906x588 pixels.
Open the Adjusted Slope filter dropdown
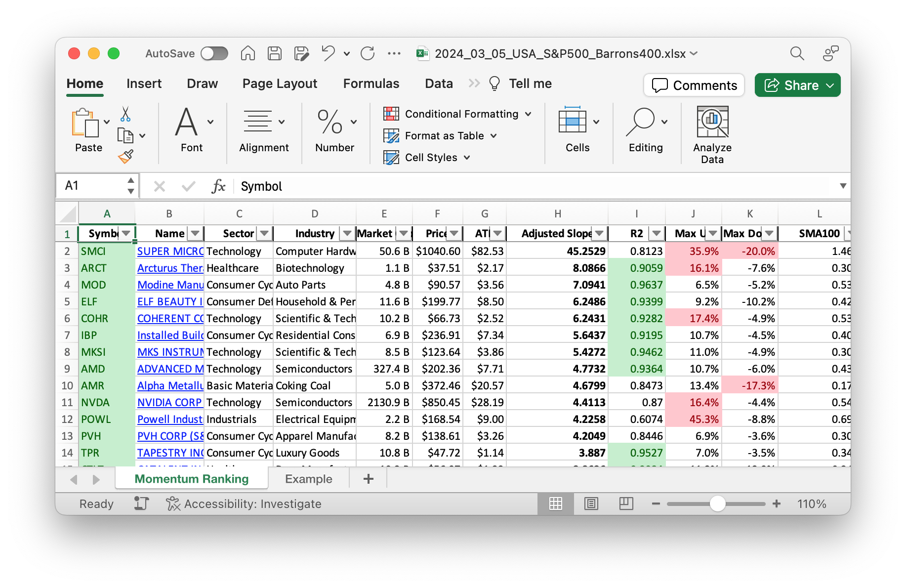coord(599,233)
